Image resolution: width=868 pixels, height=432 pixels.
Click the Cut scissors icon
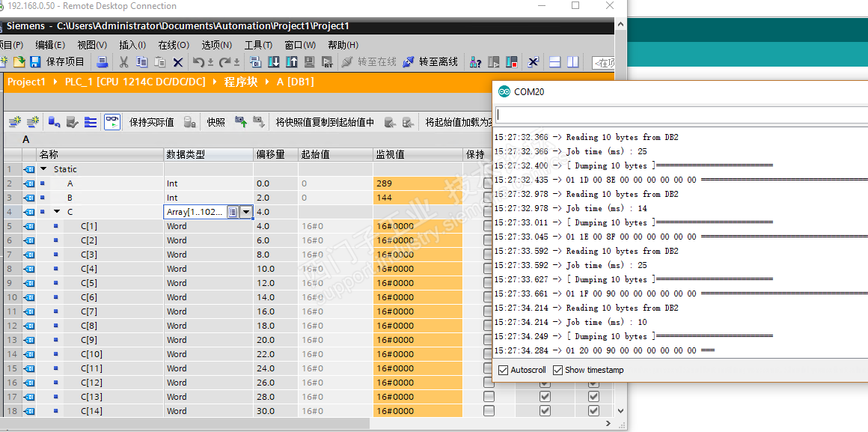[x=123, y=62]
